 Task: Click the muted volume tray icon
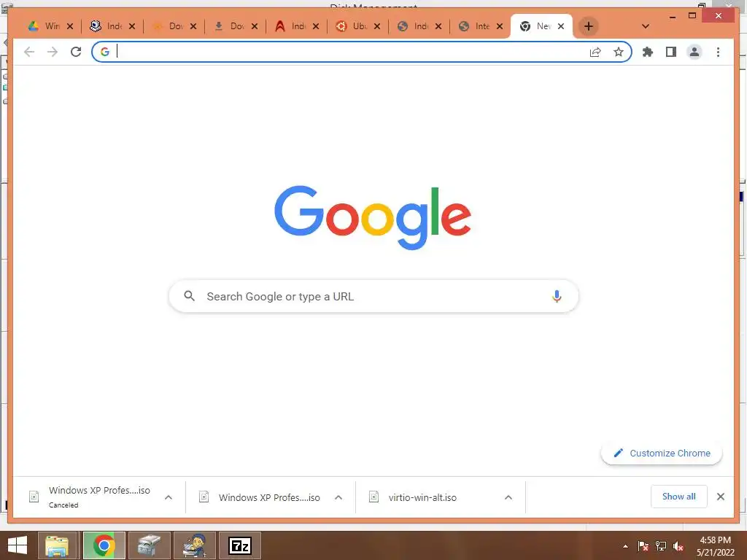[x=678, y=546]
